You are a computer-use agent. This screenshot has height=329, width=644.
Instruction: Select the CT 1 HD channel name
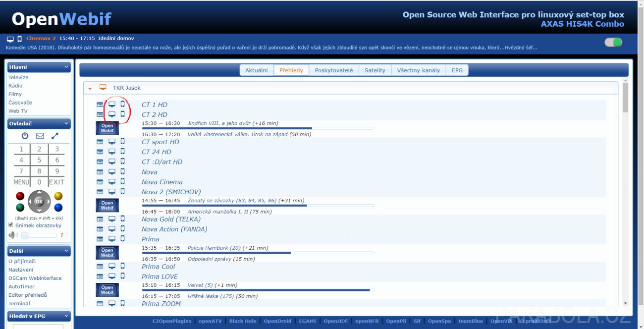155,105
